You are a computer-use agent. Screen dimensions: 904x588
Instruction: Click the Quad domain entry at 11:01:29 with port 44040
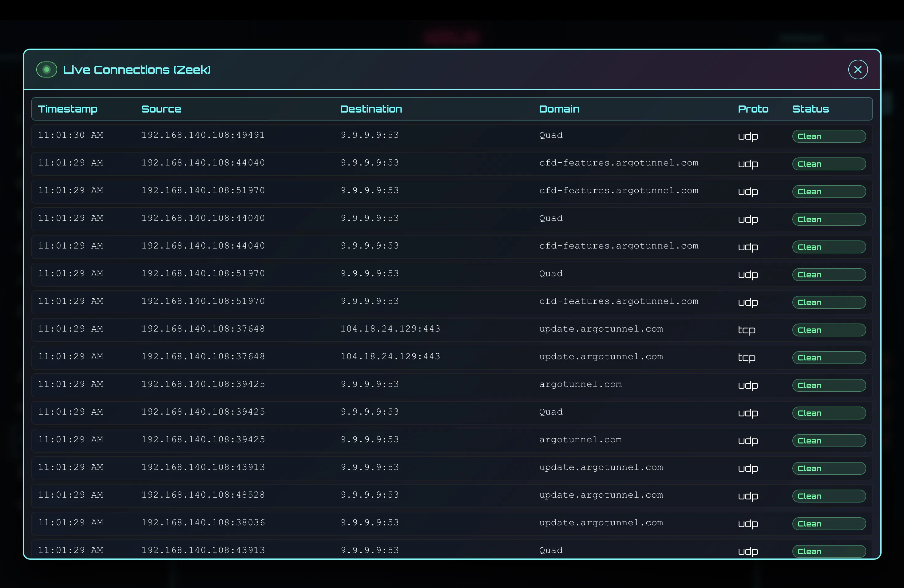(551, 218)
